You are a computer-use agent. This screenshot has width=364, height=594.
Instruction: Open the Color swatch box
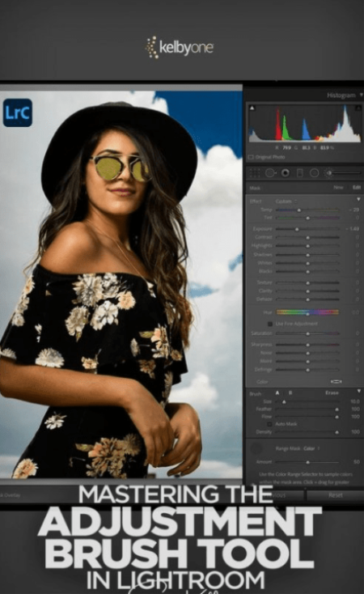(x=336, y=381)
